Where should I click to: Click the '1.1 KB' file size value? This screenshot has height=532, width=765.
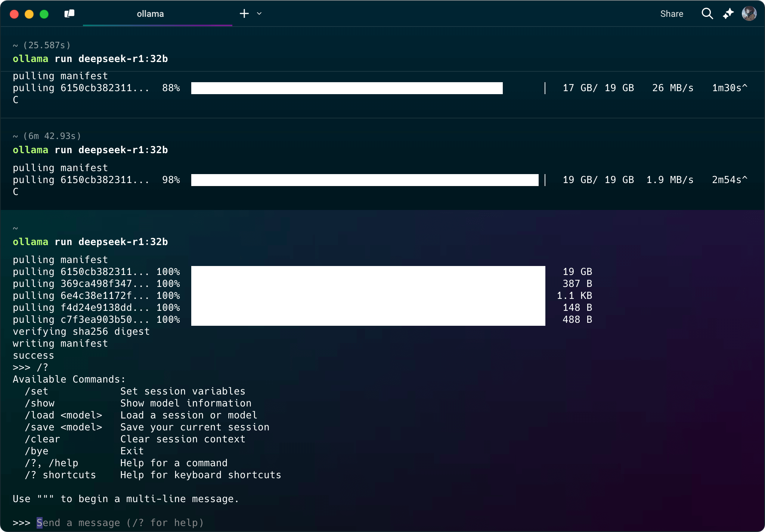(x=574, y=296)
